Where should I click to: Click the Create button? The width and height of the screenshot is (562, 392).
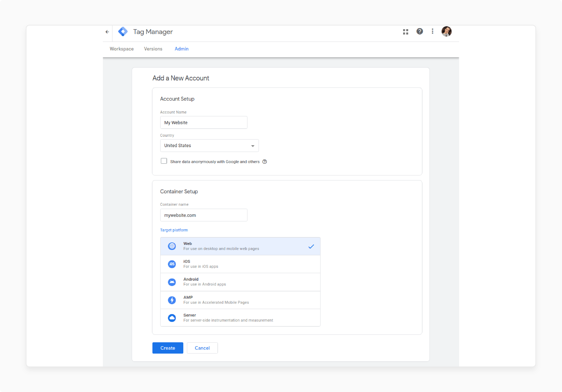pos(168,348)
